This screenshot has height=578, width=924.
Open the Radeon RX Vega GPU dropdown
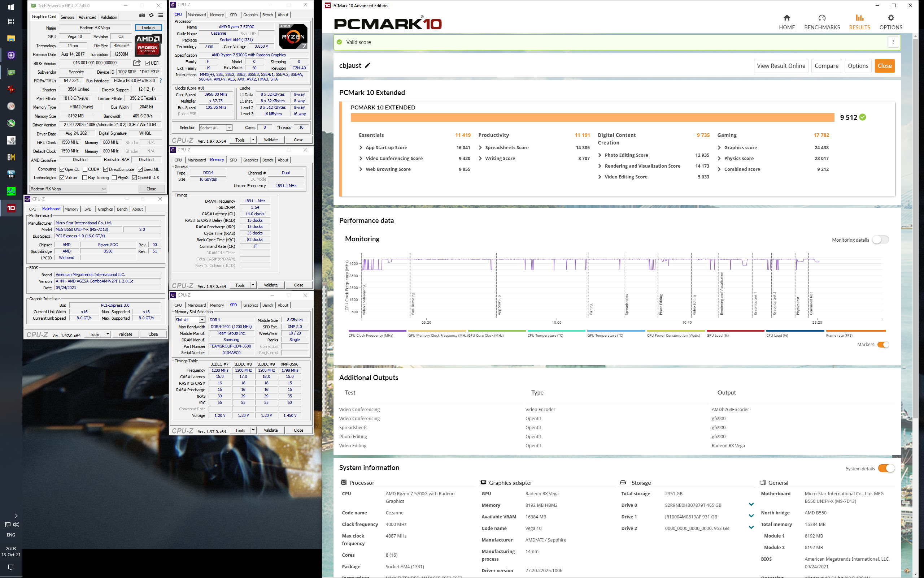(68, 189)
